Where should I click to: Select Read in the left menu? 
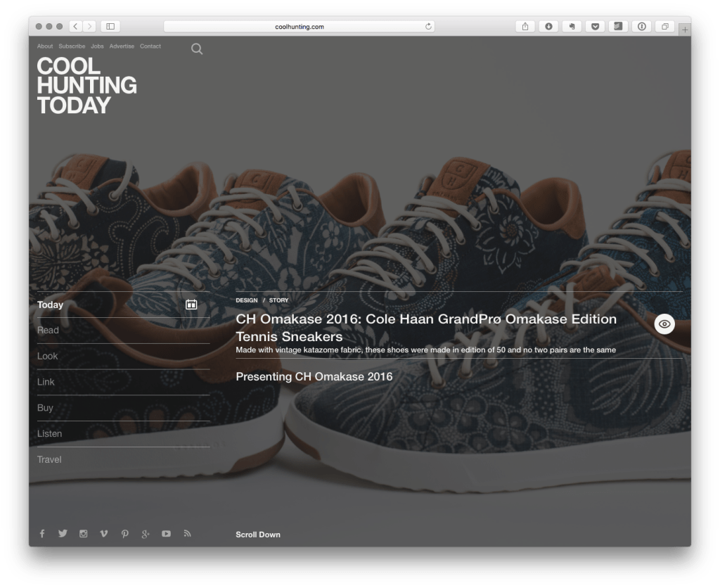(48, 331)
